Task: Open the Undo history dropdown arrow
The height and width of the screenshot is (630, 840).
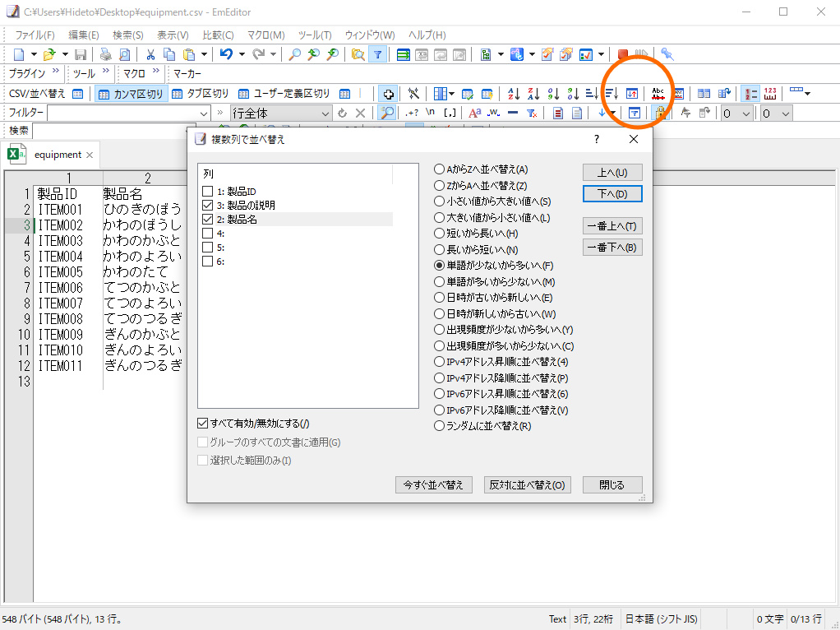Action: pyautogui.click(x=242, y=54)
